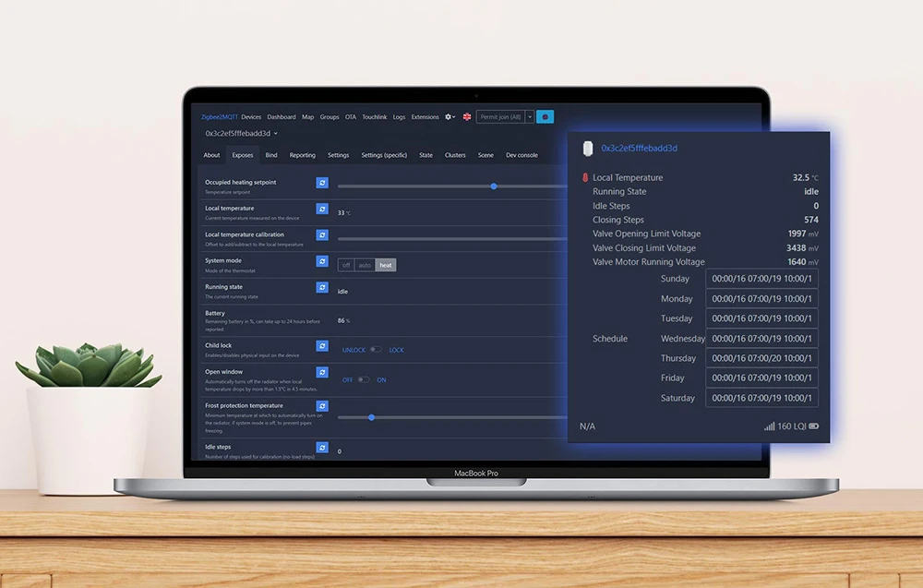This screenshot has height=588, width=923.
Task: Refresh the Idle steps value
Action: tap(322, 448)
